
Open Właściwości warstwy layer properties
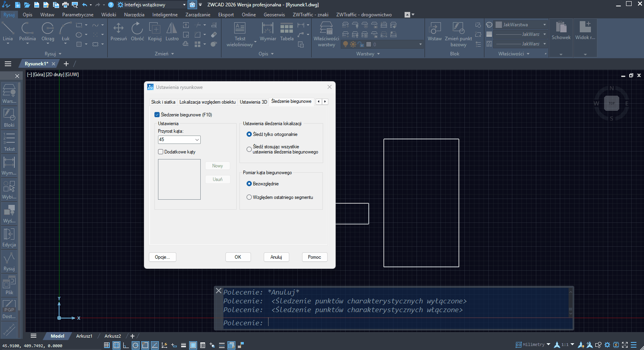coord(326,34)
